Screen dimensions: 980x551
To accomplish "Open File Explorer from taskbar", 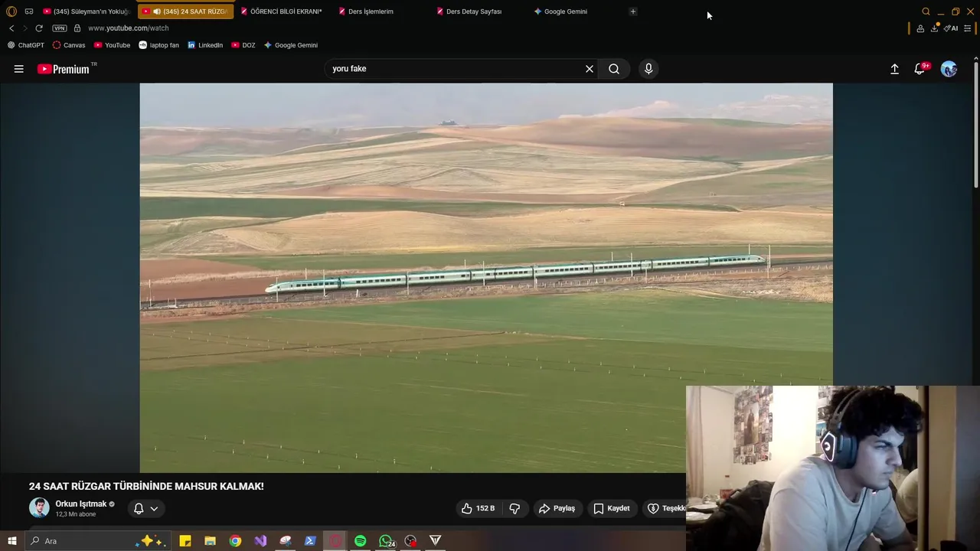I will point(210,541).
